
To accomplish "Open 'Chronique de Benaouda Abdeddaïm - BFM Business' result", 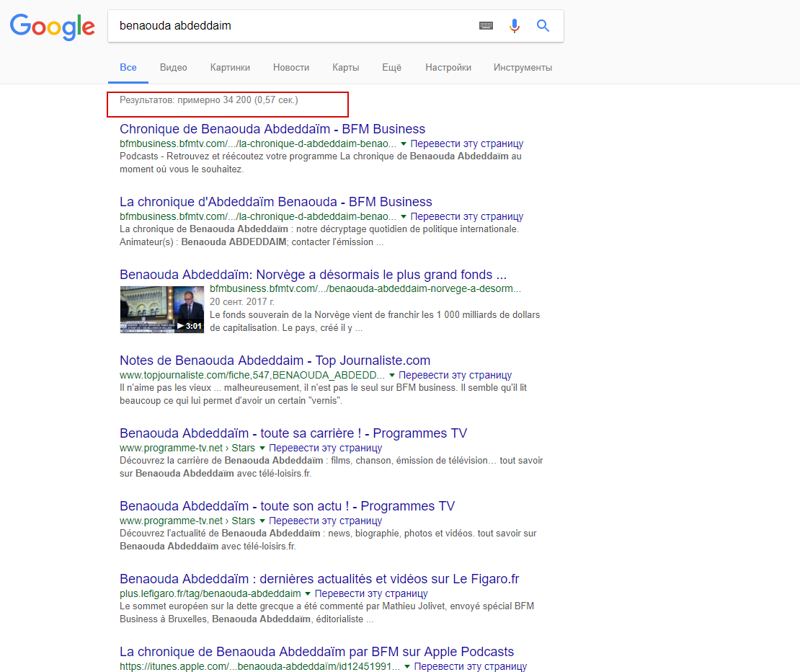I will pyautogui.click(x=272, y=129).
